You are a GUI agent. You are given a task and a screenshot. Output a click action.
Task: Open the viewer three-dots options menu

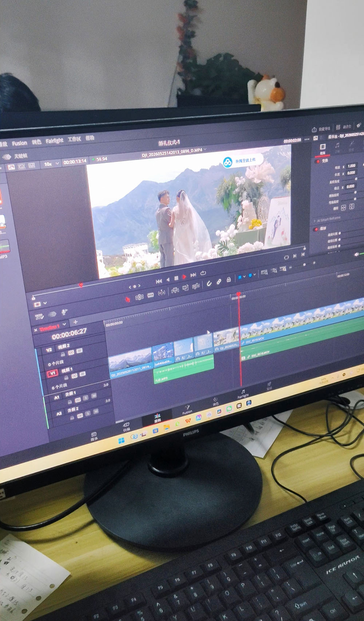coord(307,139)
